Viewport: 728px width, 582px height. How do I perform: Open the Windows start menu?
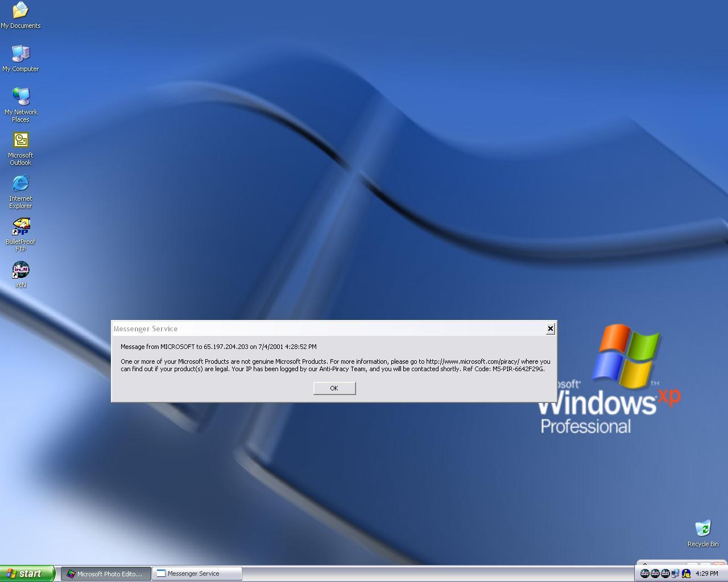(27, 573)
